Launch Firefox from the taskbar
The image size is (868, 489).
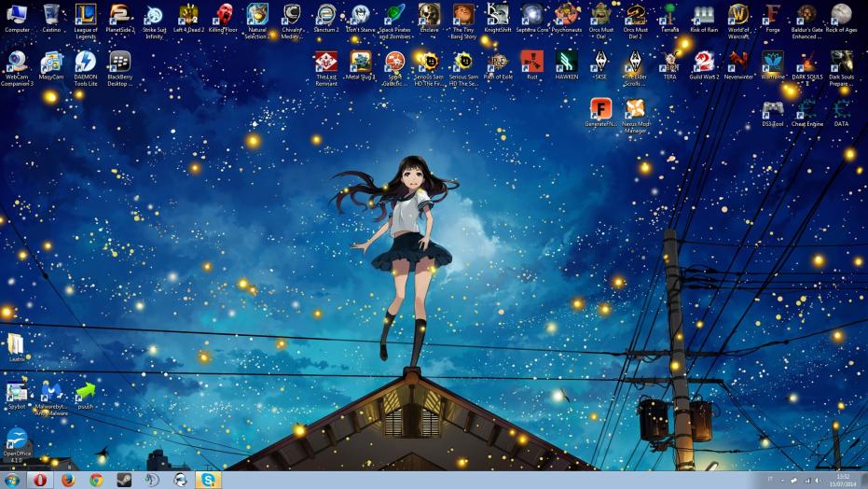pos(67,481)
